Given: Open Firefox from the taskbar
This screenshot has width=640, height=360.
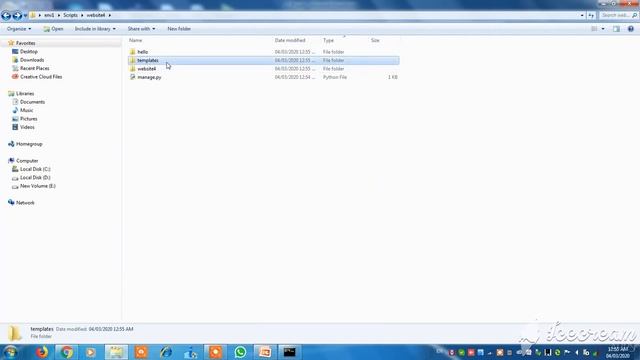Looking at the screenshot, I should (x=42, y=352).
